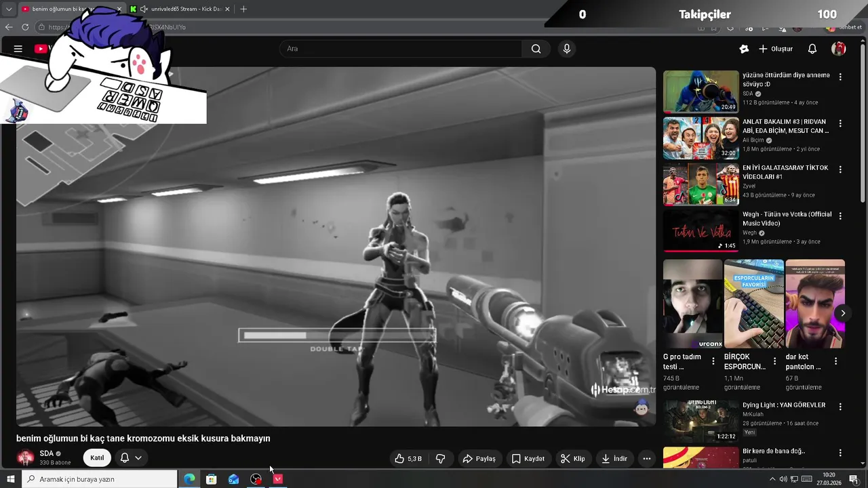Show next Shorts with arrow
868x488 pixels.
tap(843, 313)
